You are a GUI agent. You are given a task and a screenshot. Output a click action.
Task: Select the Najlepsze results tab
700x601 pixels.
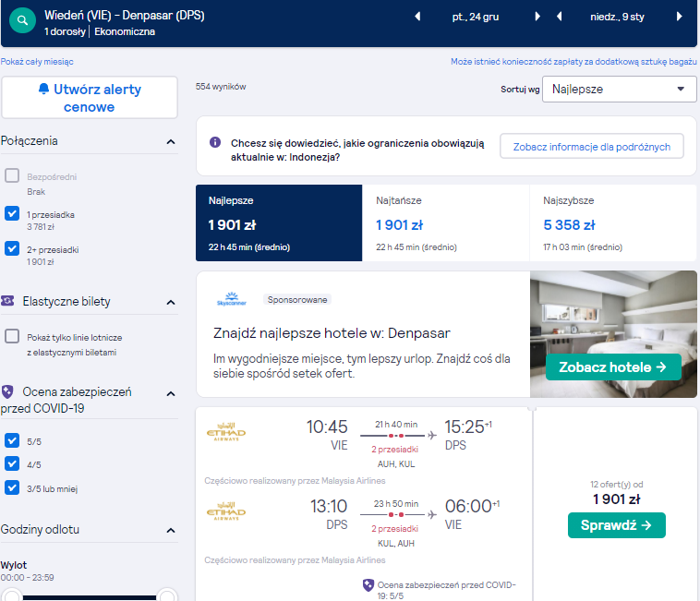(279, 222)
